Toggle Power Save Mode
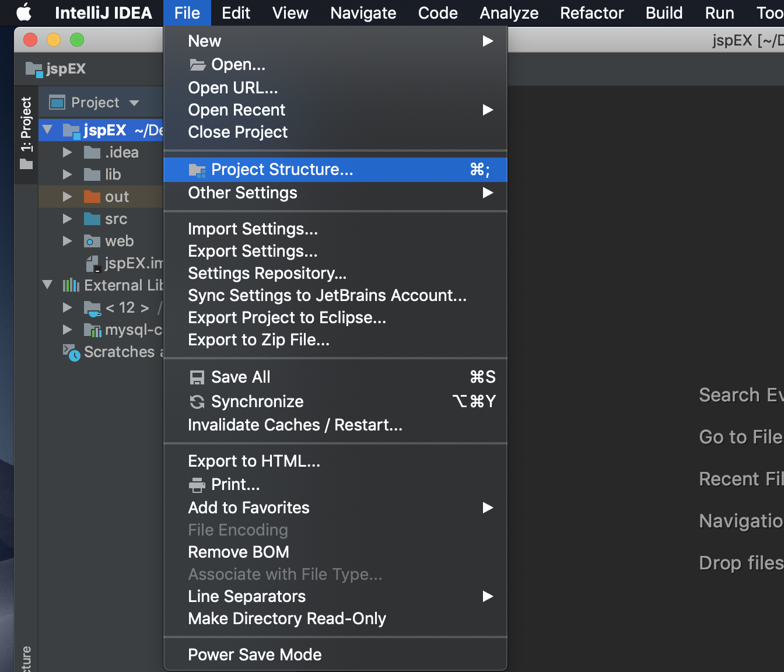Image resolution: width=784 pixels, height=672 pixels. [335, 654]
